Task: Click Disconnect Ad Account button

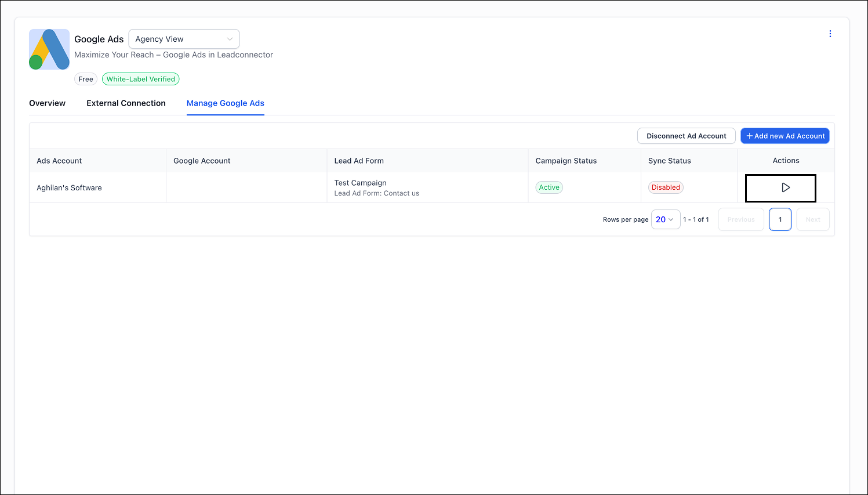Action: (x=687, y=136)
